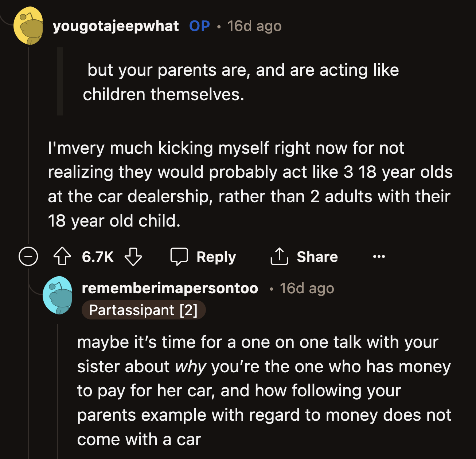The image size is (476, 459).
Task: Click the Share button
Action: [x=304, y=257]
